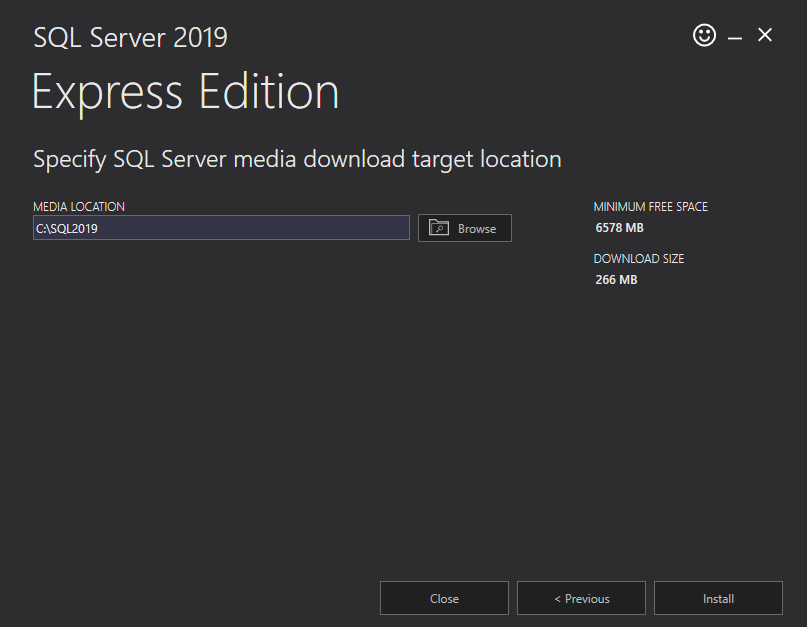Go back with the Previous button

point(581,598)
